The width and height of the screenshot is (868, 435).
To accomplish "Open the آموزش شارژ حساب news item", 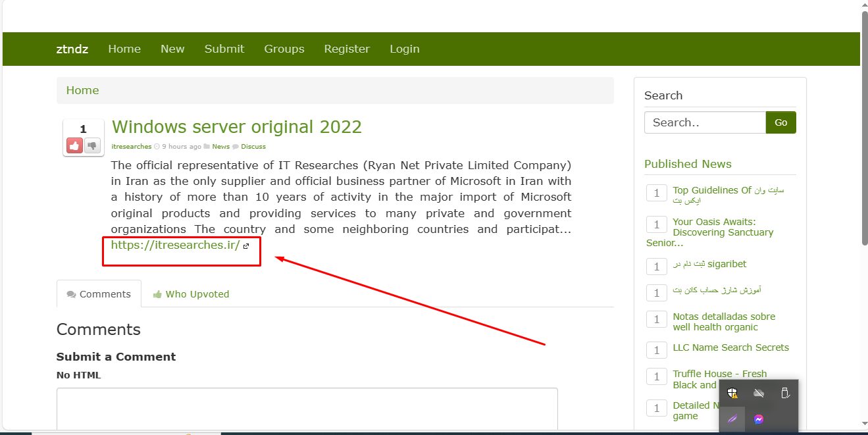I will click(717, 290).
